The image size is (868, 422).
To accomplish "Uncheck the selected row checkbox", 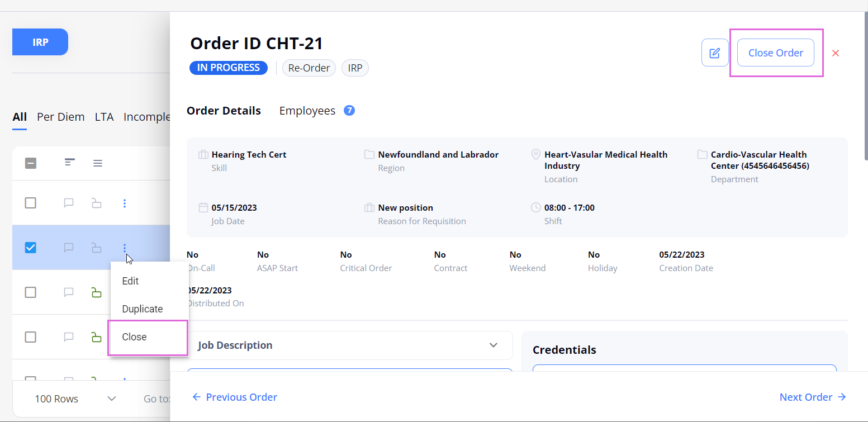I will coord(31,248).
